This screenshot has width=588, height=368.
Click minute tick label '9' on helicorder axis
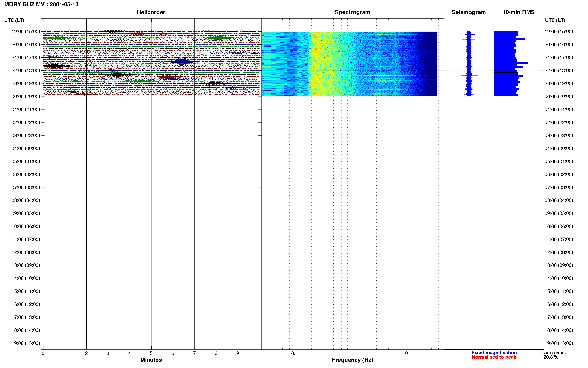pos(238,353)
